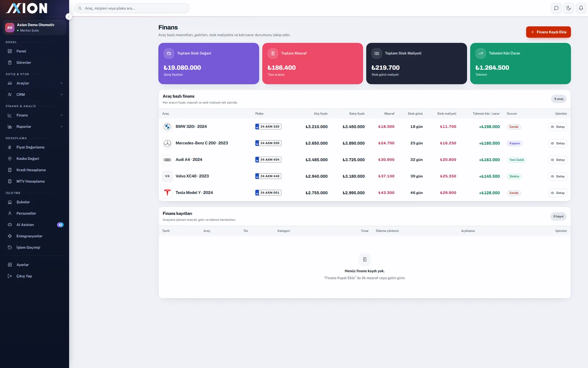Viewport: 588px width, 368px height.
Task: Click the Tesla brand logo
Action: pos(167,193)
